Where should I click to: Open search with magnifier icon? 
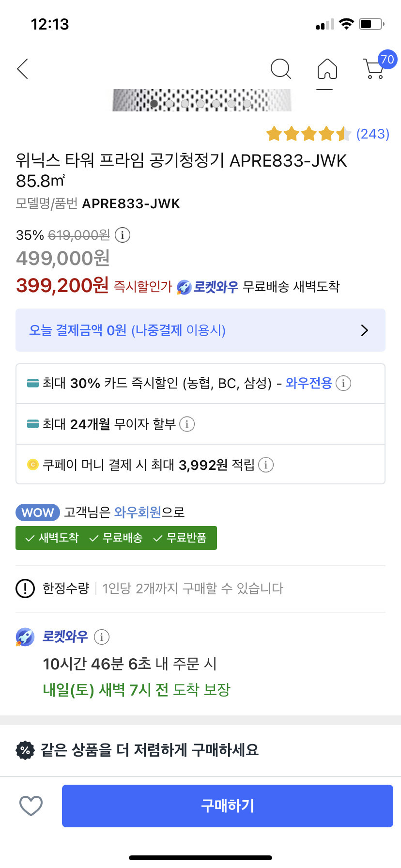[x=281, y=69]
